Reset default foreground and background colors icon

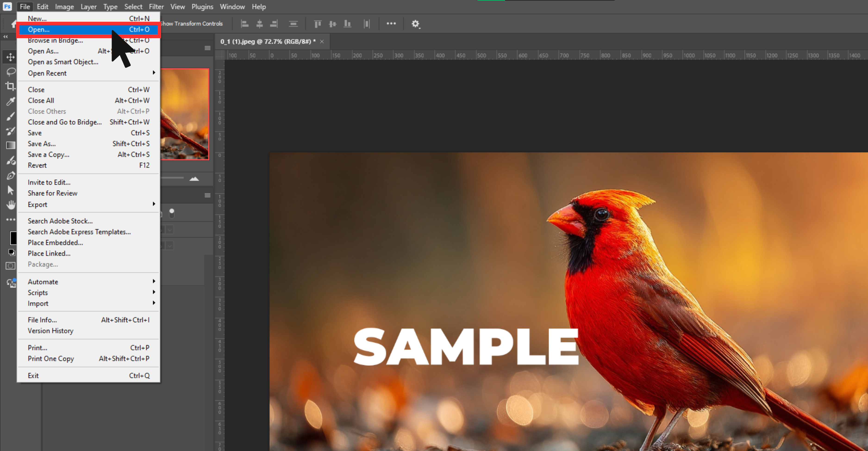point(11,252)
